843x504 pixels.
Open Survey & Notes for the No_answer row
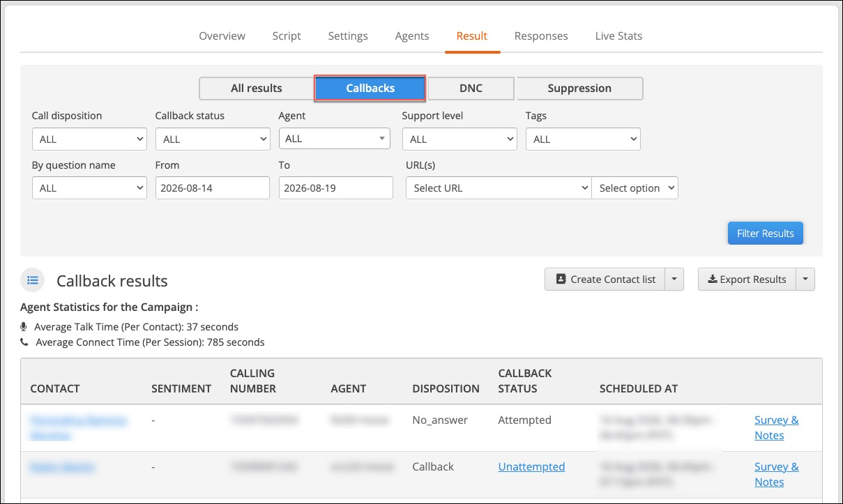click(777, 428)
